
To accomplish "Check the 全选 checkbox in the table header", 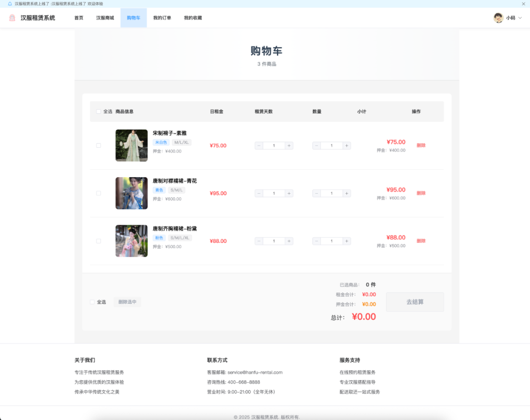I will 99,111.
